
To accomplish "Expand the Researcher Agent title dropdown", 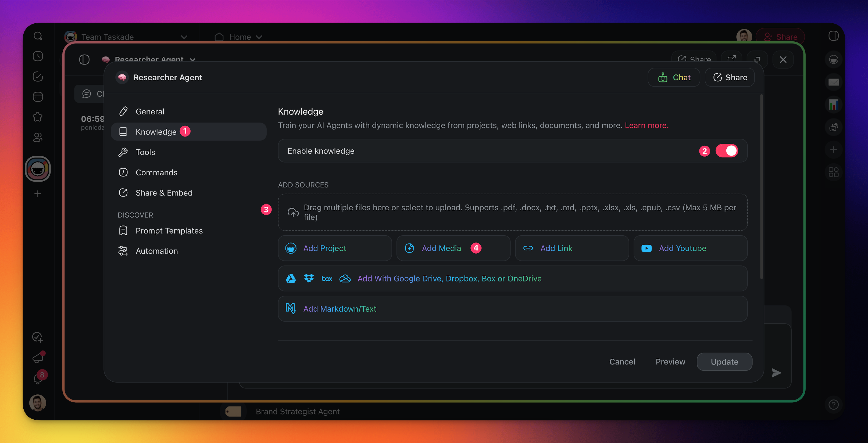I will 192,60.
